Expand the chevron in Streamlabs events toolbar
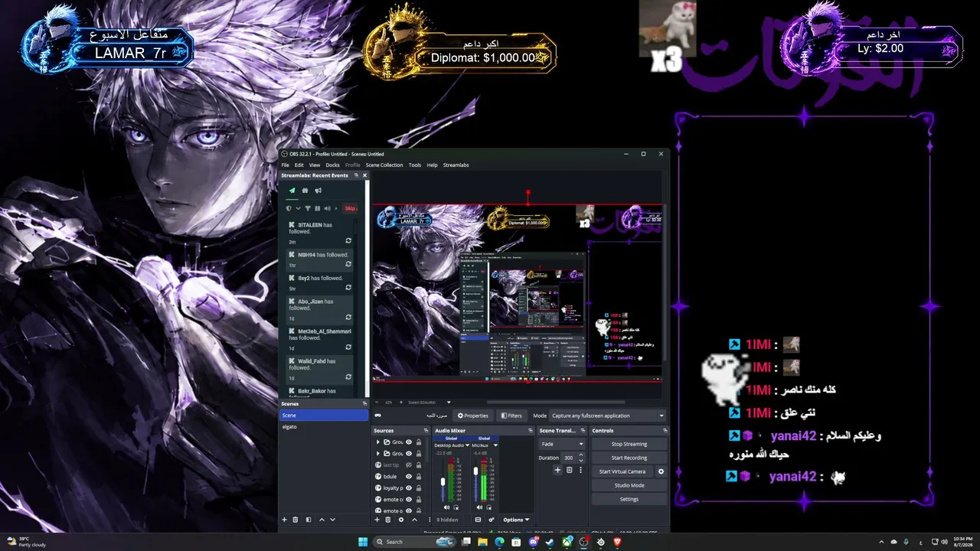The height and width of the screenshot is (551, 980). [298, 208]
